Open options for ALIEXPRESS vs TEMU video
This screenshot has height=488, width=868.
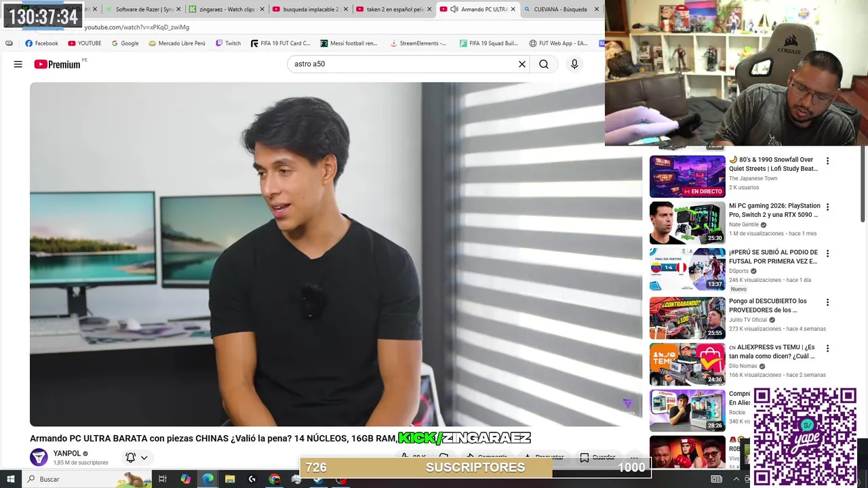[x=827, y=348]
